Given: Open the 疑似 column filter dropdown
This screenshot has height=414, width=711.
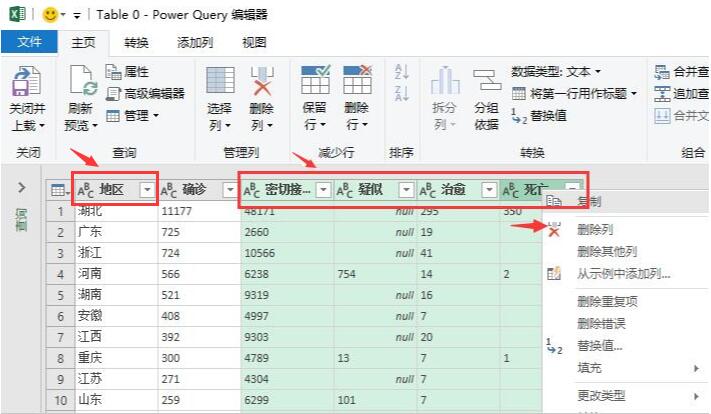Looking at the screenshot, I should (x=406, y=190).
